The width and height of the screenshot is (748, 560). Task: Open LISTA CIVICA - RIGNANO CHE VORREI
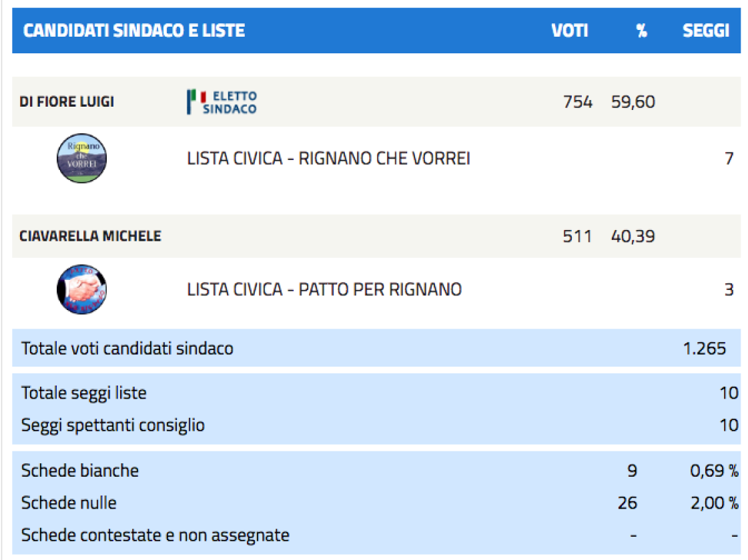tap(329, 158)
